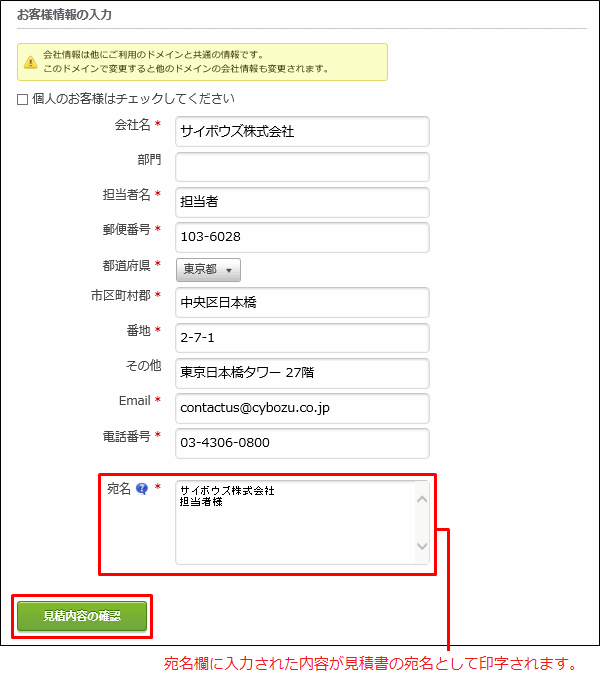Open the 都道府県 dropdown showing 東京都

pos(208,270)
